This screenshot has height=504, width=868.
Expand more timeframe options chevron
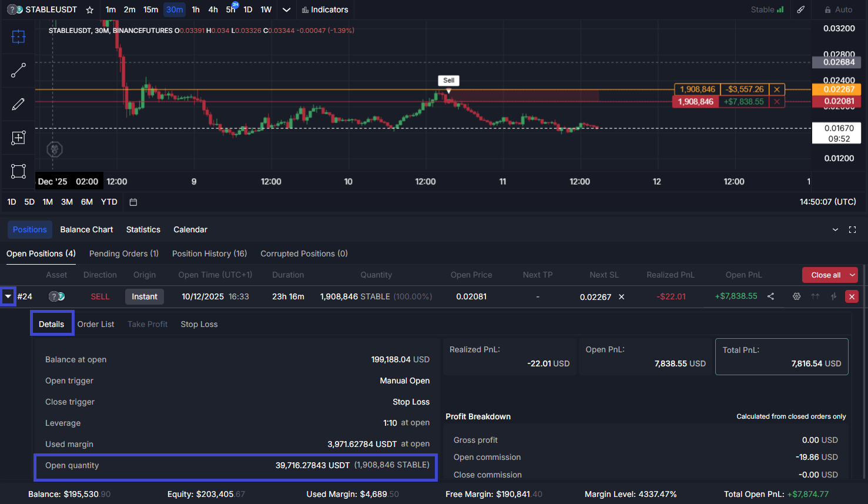pyautogui.click(x=286, y=10)
